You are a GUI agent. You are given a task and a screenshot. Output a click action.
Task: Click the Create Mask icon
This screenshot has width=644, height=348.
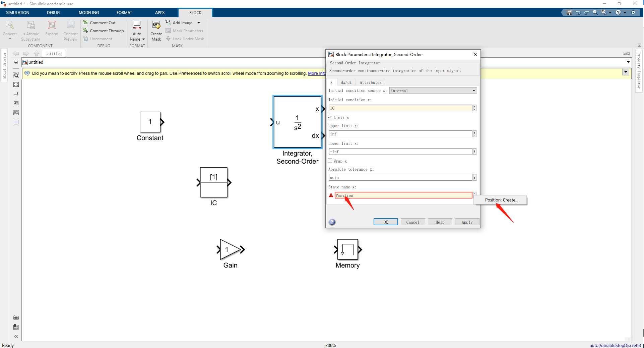click(x=156, y=25)
